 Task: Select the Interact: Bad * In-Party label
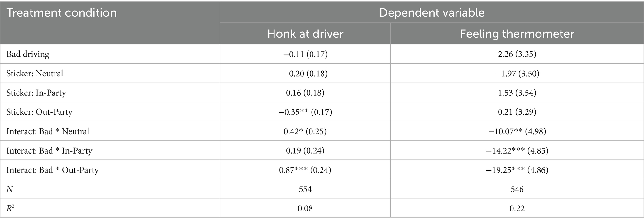(49, 151)
